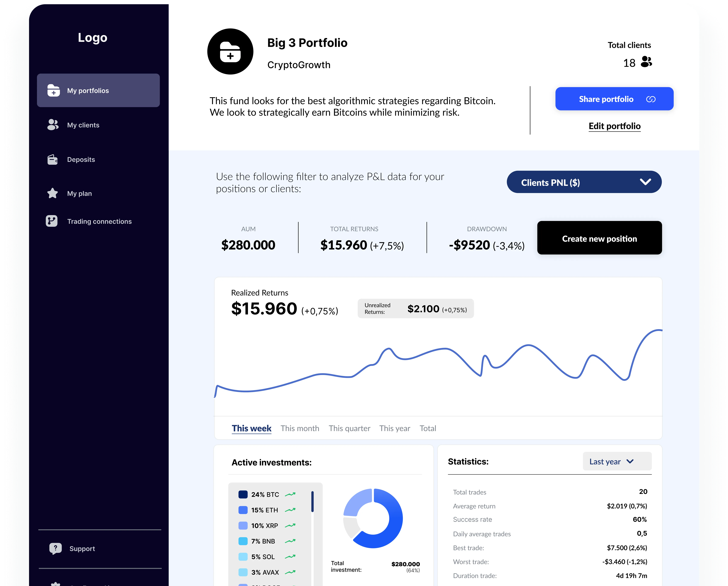Select the Total tab in returns chart

(x=427, y=428)
